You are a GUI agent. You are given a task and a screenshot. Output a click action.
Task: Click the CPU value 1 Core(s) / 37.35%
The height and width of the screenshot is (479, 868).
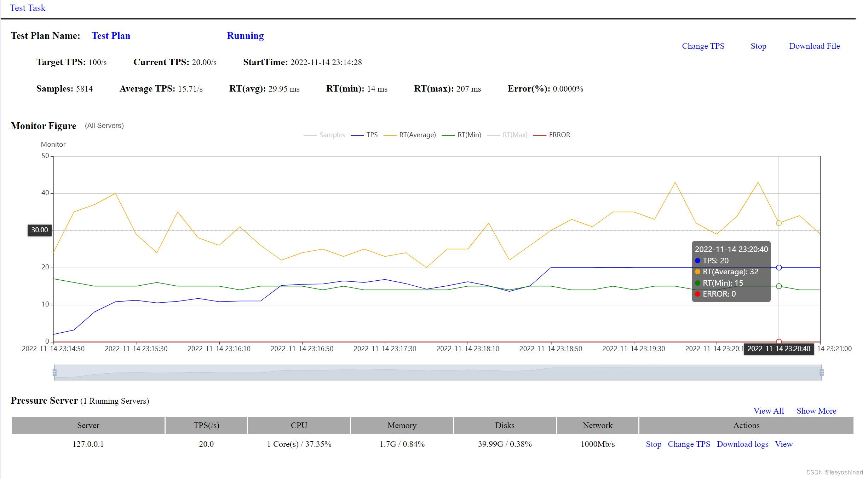[299, 444]
